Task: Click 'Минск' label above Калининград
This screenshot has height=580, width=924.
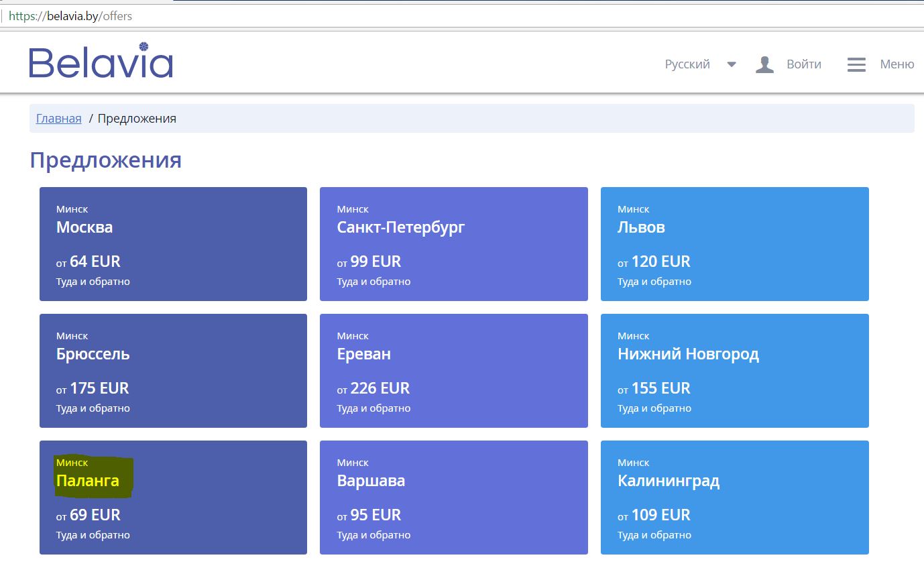Action: tap(634, 463)
